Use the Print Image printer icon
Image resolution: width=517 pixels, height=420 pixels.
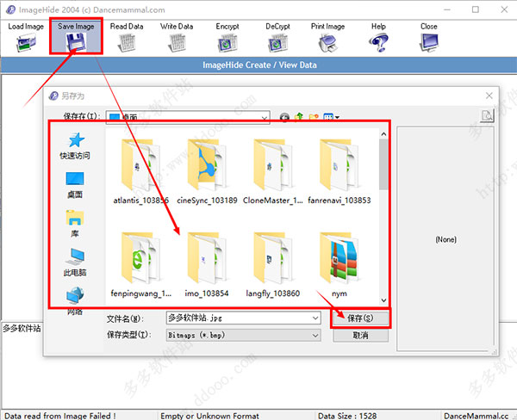tap(327, 43)
